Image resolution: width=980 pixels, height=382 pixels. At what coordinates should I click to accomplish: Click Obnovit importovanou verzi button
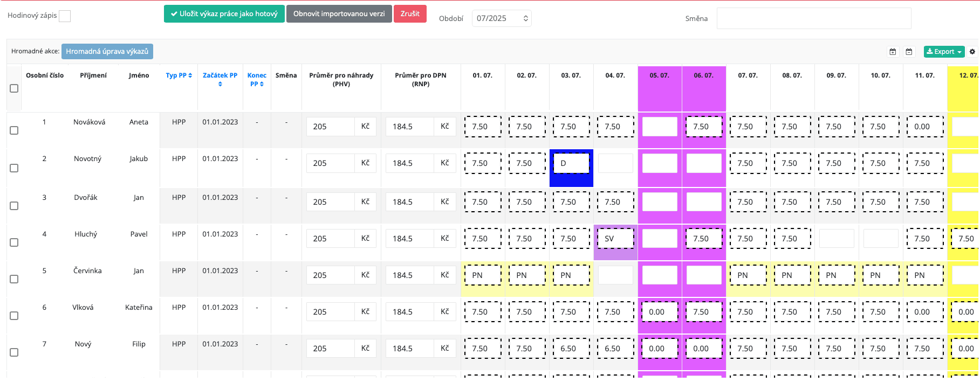coord(339,14)
